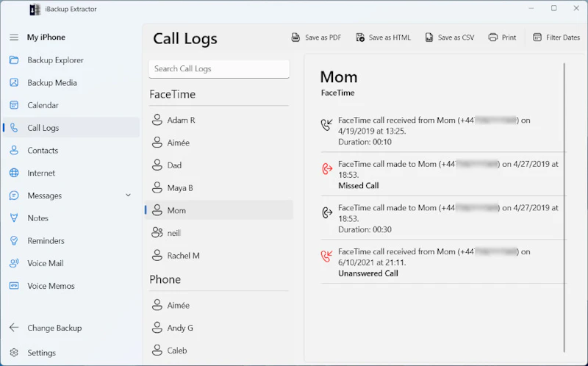
Task: Open Voice Mail from the sidebar
Action: pyautogui.click(x=71, y=263)
